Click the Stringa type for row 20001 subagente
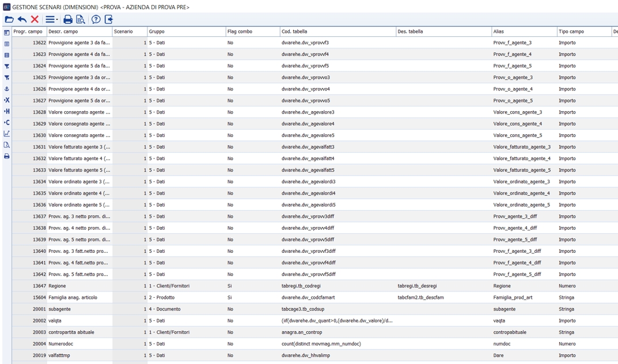The image size is (618, 364). point(584,309)
